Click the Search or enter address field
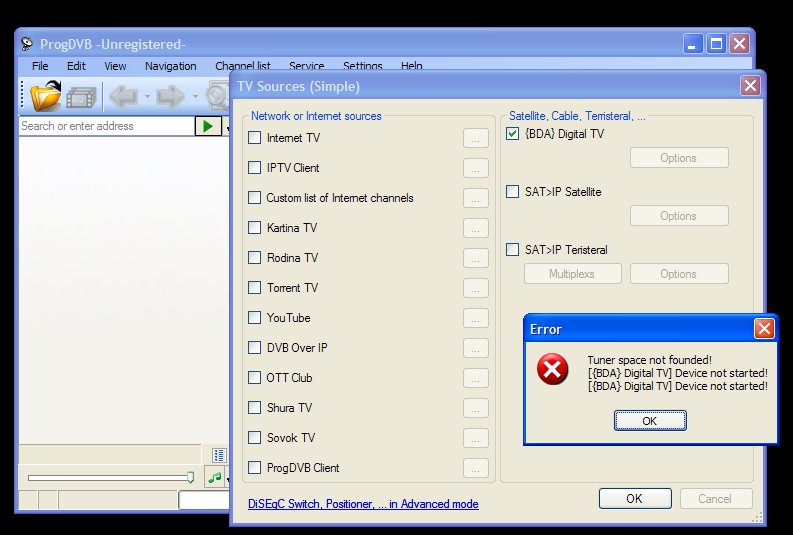 click(x=105, y=126)
